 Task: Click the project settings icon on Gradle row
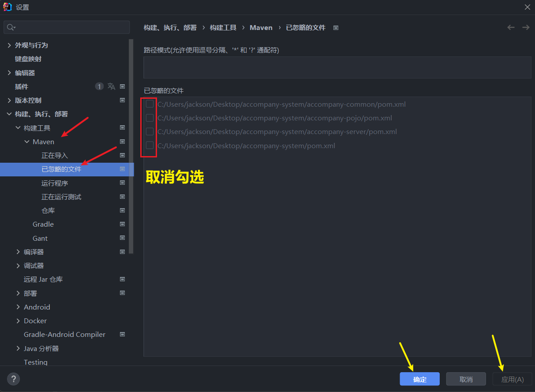tap(123, 224)
